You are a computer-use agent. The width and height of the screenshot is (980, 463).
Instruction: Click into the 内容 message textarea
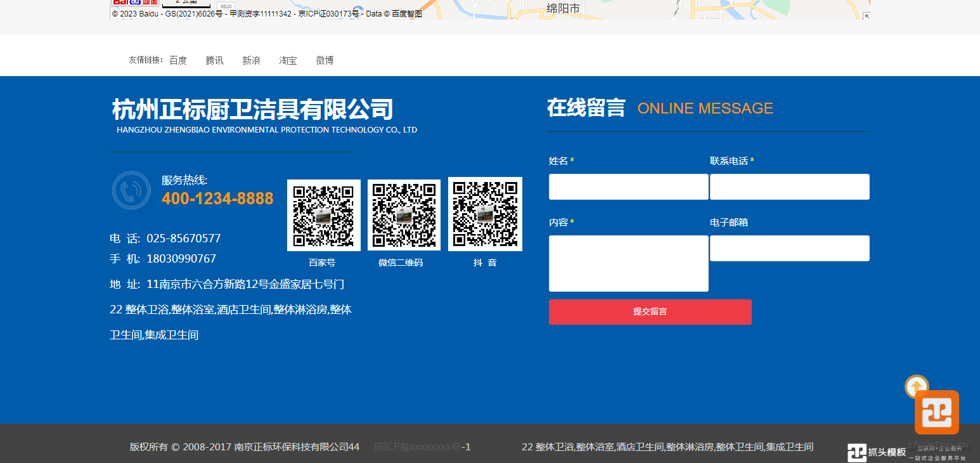628,263
